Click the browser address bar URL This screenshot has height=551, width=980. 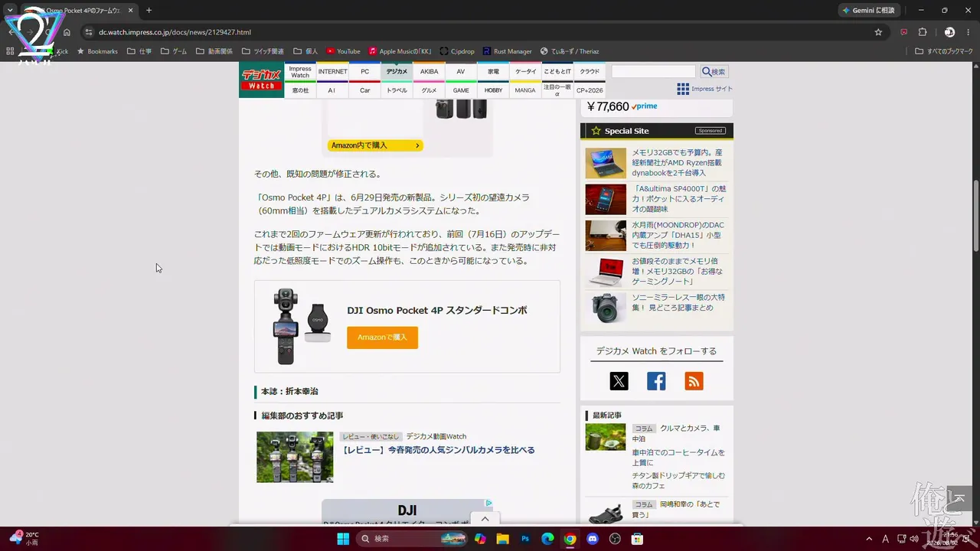[x=175, y=32]
